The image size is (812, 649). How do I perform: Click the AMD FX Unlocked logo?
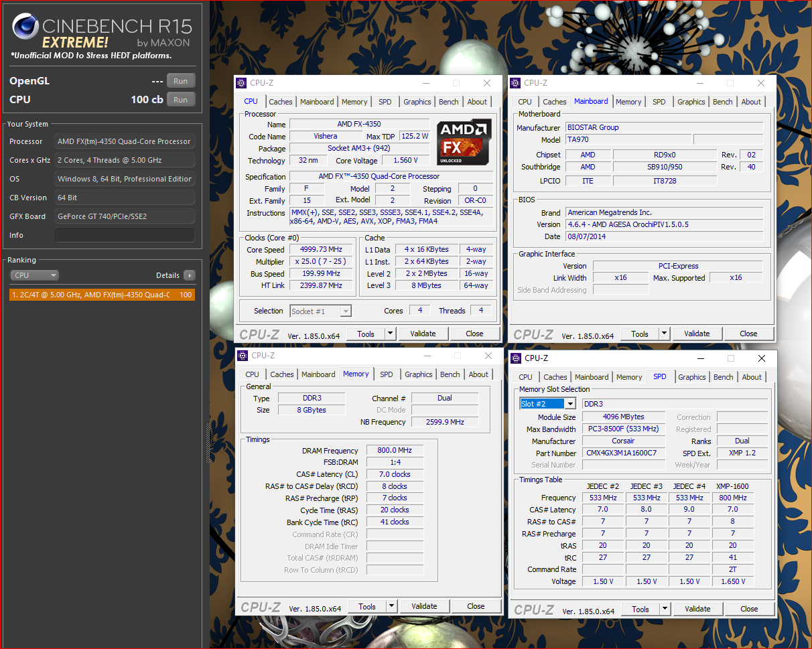pos(464,142)
